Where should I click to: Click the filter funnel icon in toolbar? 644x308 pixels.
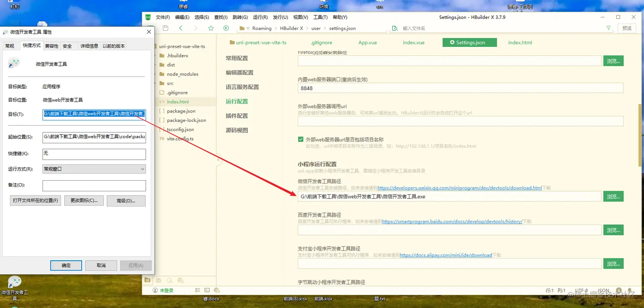coord(608,28)
